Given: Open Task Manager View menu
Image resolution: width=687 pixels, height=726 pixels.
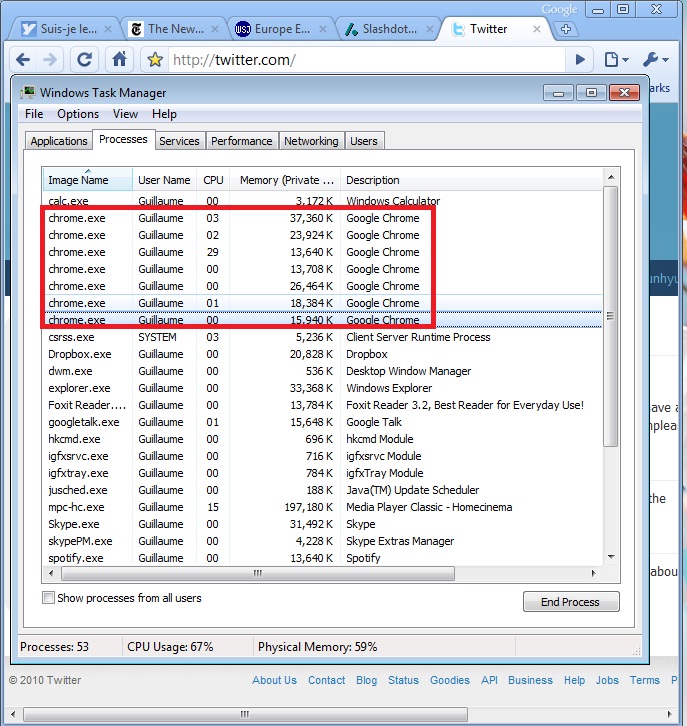Looking at the screenshot, I should pyautogui.click(x=125, y=114).
